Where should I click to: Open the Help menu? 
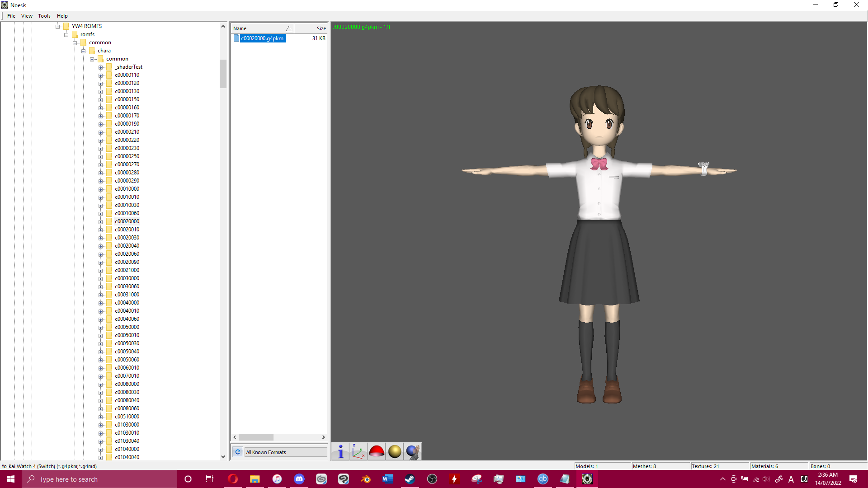62,16
